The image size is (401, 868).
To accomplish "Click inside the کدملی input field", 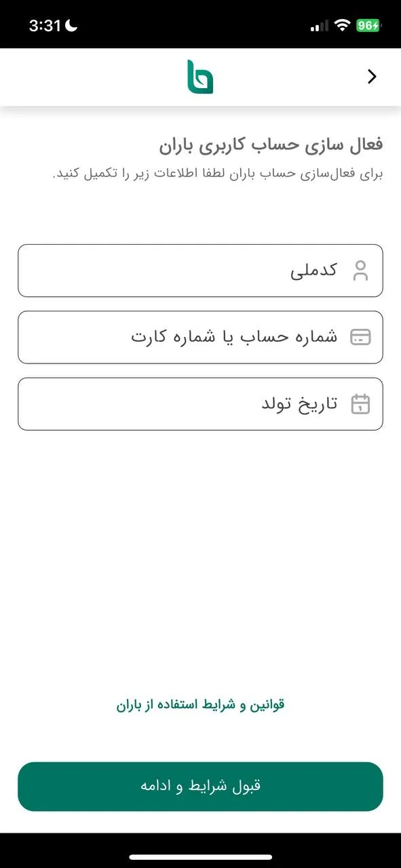I will [200, 271].
